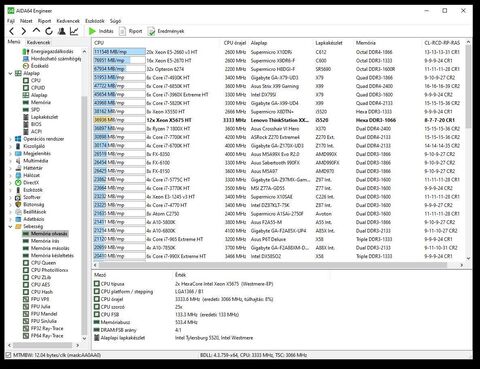
Task: Click the icon beside ACPI
Action: [26, 131]
